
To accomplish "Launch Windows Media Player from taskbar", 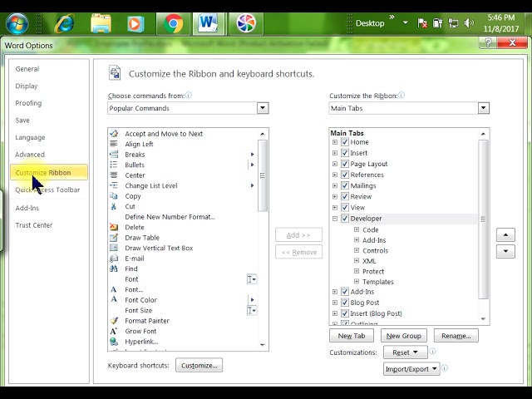I will 135,24.
